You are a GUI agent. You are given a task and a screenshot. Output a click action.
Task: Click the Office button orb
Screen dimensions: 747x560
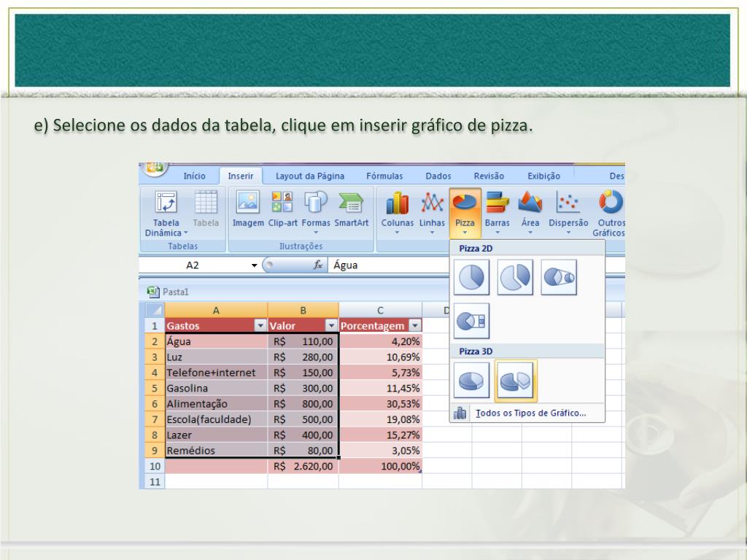pyautogui.click(x=155, y=168)
